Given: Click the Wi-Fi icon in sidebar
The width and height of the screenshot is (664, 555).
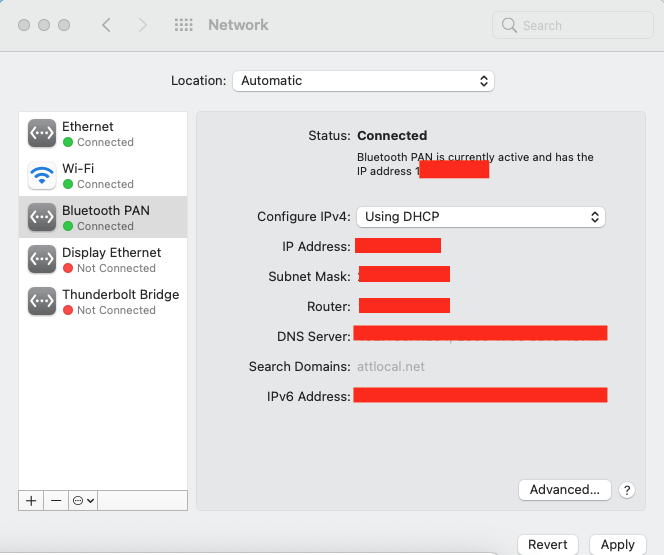Looking at the screenshot, I should coord(42,175).
